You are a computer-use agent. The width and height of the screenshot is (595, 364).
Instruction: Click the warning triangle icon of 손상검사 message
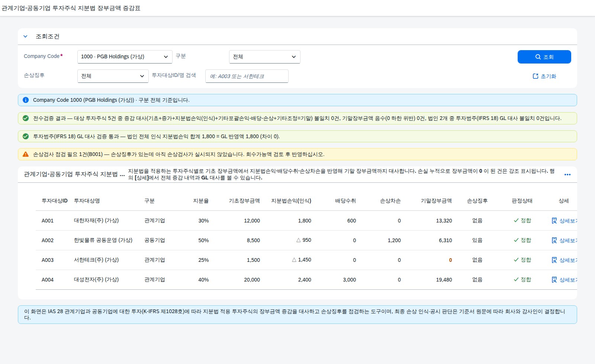click(26, 154)
